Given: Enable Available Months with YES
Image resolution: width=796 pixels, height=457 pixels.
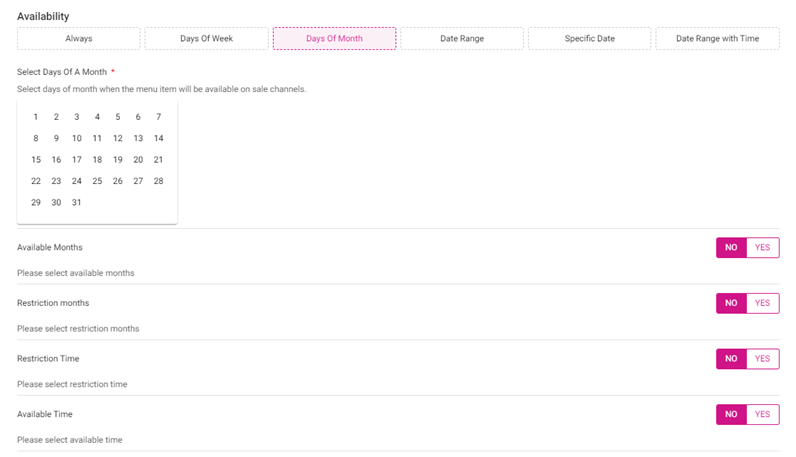Looking at the screenshot, I should 763,248.
